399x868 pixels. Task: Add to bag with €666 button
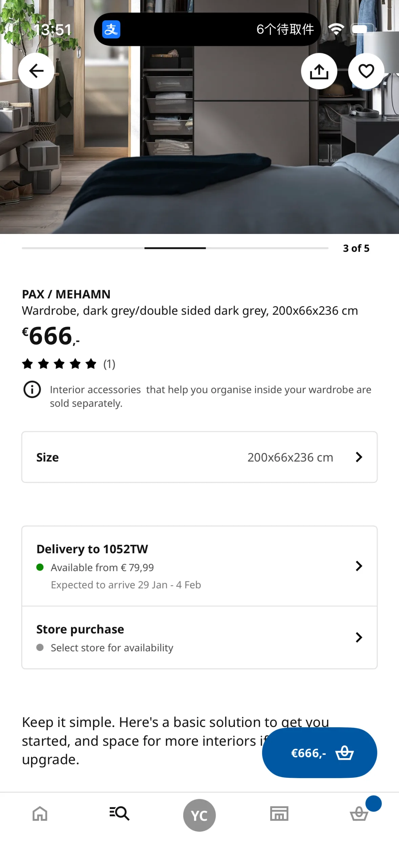[x=319, y=752]
